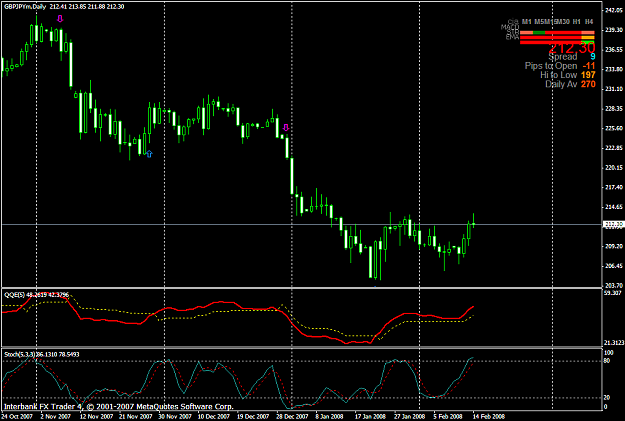The width and height of the screenshot is (625, 421).
Task: Click the 222.85 price scale value
Action: coord(614,148)
